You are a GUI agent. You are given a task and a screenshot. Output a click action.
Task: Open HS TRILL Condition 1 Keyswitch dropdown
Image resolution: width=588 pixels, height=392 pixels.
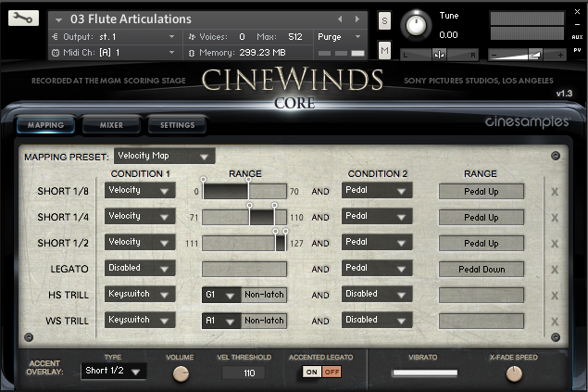(140, 294)
